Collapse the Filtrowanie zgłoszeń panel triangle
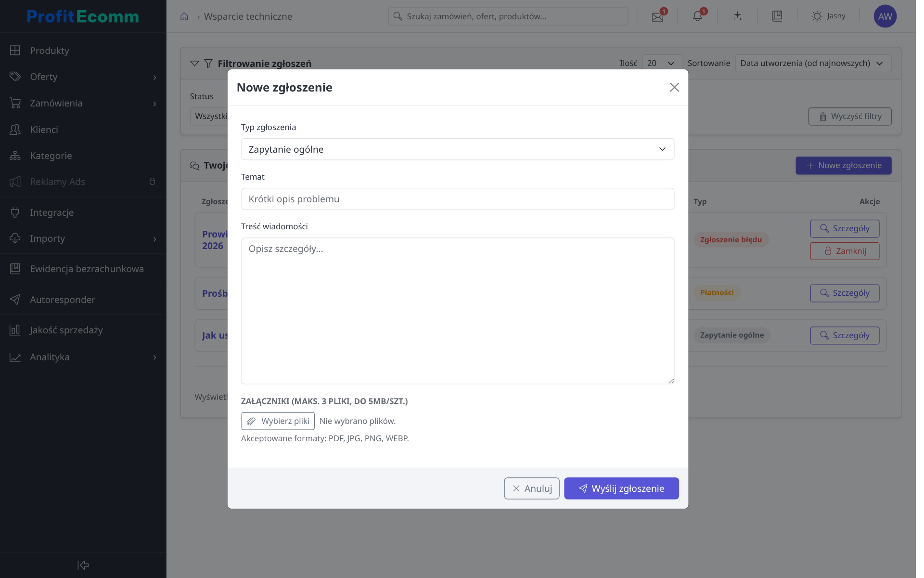924x578 pixels. point(194,63)
